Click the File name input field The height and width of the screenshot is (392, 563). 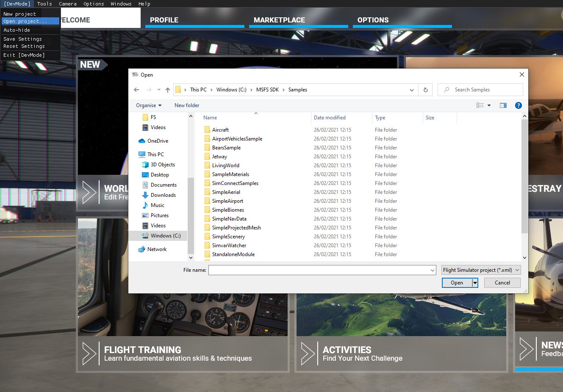pyautogui.click(x=319, y=270)
